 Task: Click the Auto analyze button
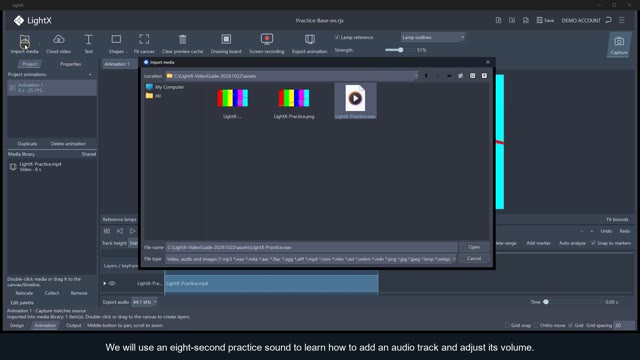click(572, 243)
